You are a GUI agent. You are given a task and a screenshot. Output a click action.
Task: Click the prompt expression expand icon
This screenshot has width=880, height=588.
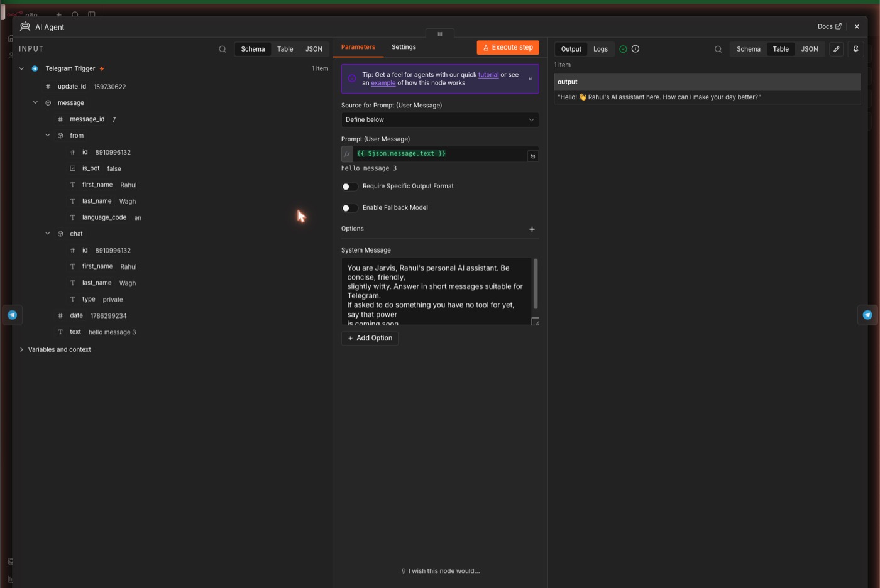click(532, 156)
